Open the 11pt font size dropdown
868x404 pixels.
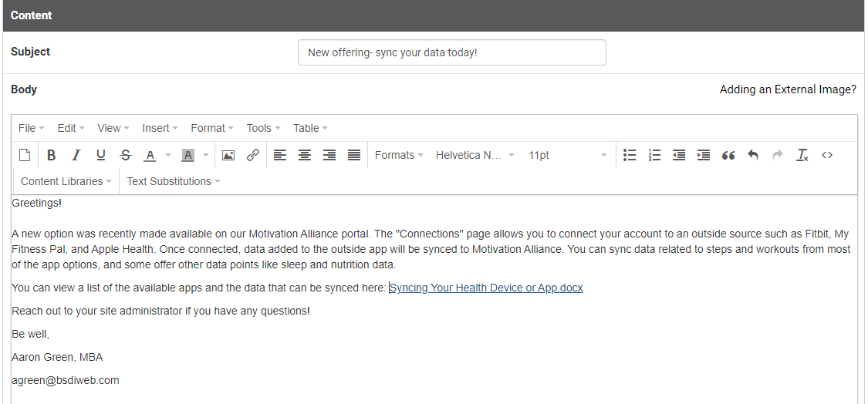point(567,155)
